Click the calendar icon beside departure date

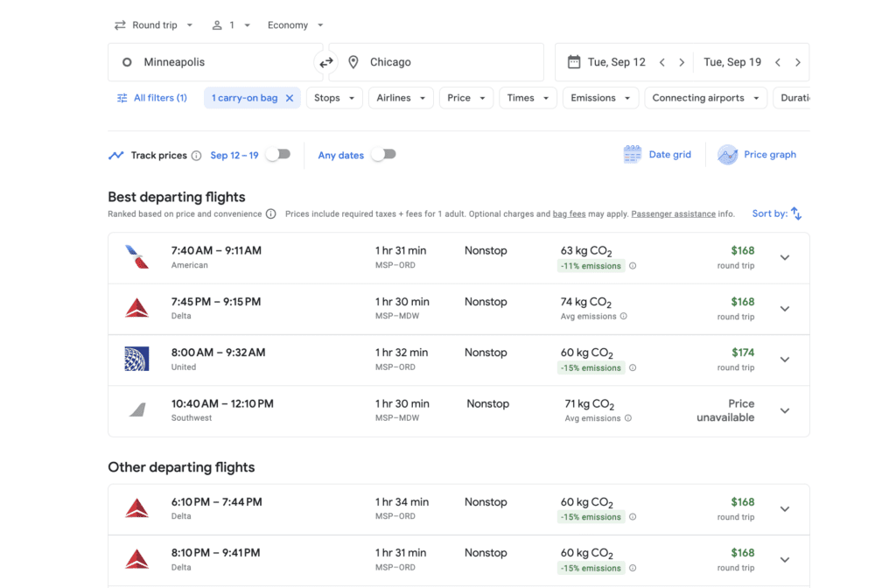click(x=573, y=61)
